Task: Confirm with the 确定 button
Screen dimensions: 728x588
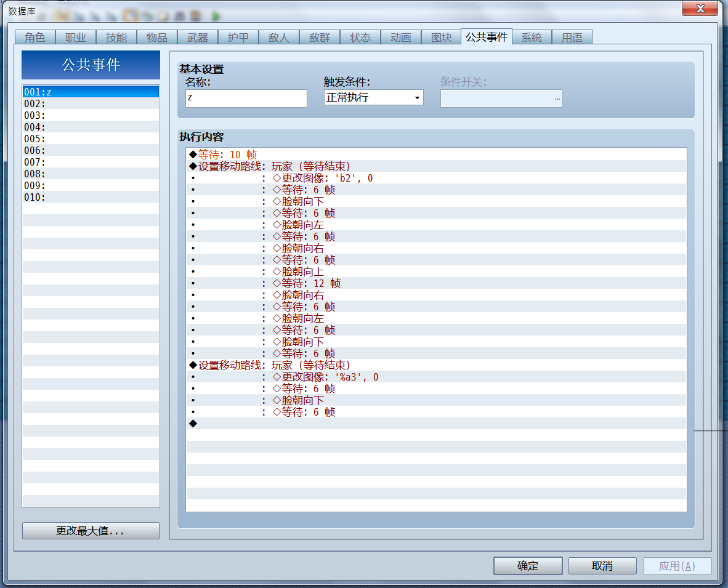Action: click(528, 566)
